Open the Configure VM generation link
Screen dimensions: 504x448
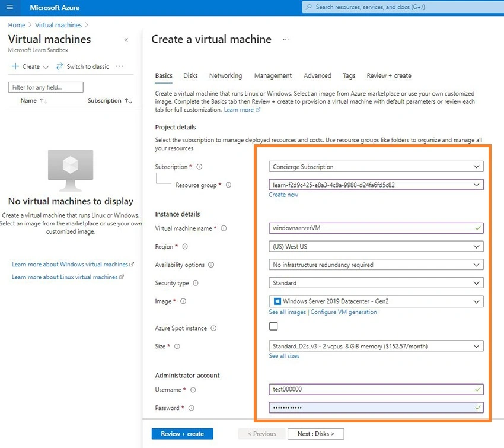[x=343, y=312]
